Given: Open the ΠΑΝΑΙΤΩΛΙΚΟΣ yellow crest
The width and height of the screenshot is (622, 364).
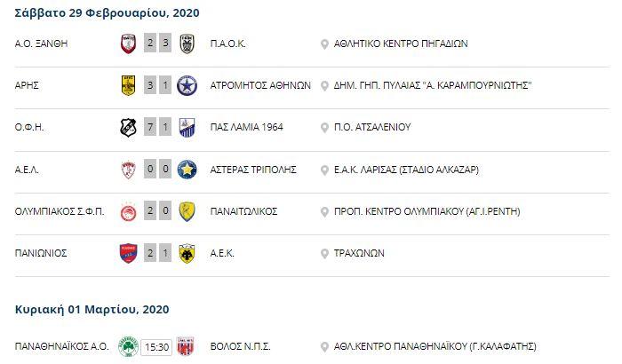Looking at the screenshot, I should (187, 211).
